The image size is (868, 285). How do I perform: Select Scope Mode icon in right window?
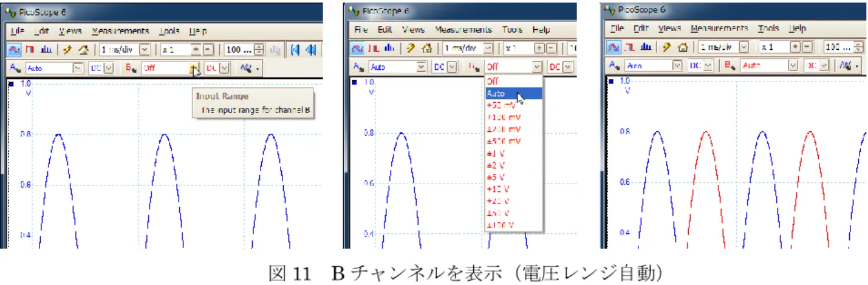click(615, 47)
